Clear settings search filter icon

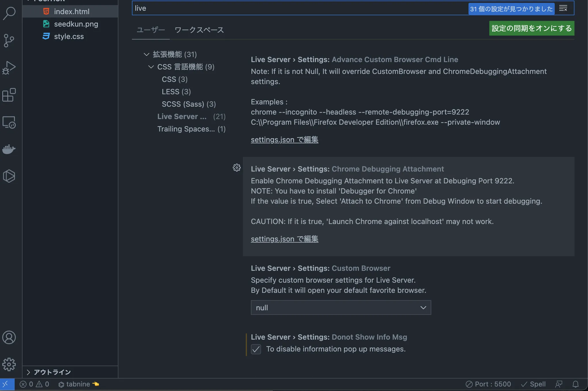563,8
